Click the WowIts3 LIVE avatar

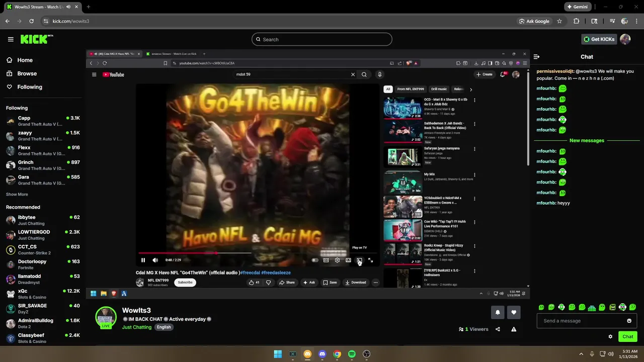coord(106,317)
